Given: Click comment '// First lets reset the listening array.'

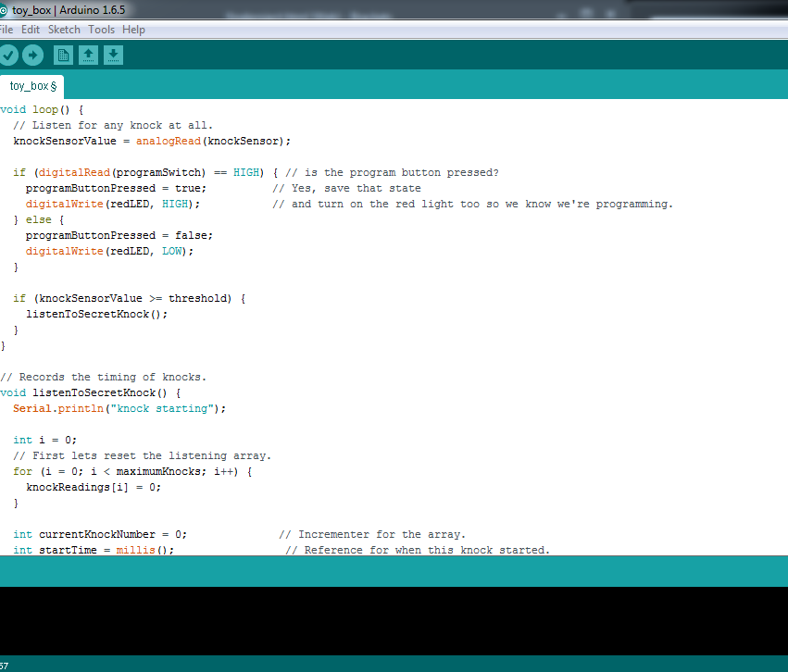Looking at the screenshot, I should (x=143, y=456).
